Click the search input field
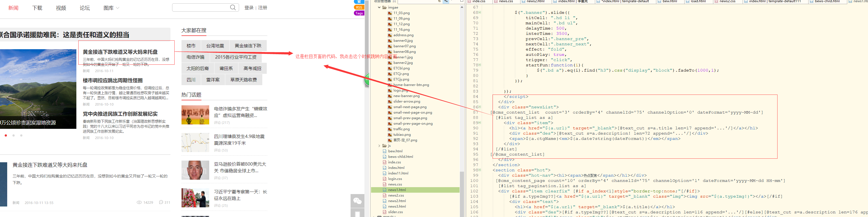 (x=201, y=7)
